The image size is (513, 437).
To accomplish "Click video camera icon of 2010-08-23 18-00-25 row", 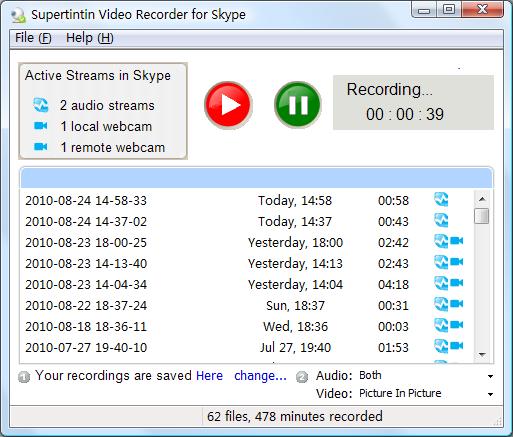I will 457,241.
